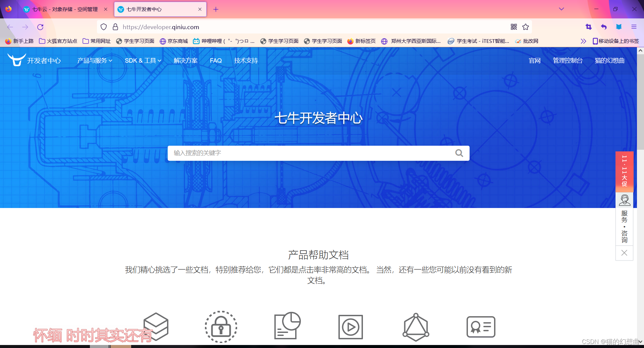Expand the SDK & 工具 dropdown menu
Image resolution: width=644 pixels, height=348 pixels.
point(143,61)
